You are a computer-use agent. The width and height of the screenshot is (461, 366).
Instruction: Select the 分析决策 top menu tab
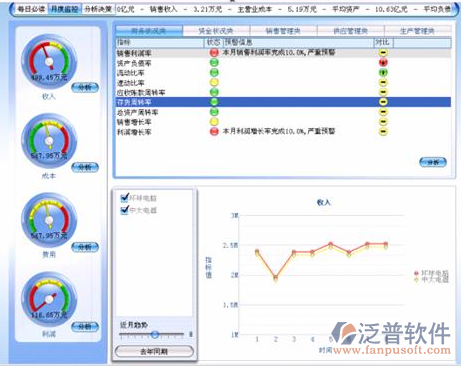(x=98, y=9)
